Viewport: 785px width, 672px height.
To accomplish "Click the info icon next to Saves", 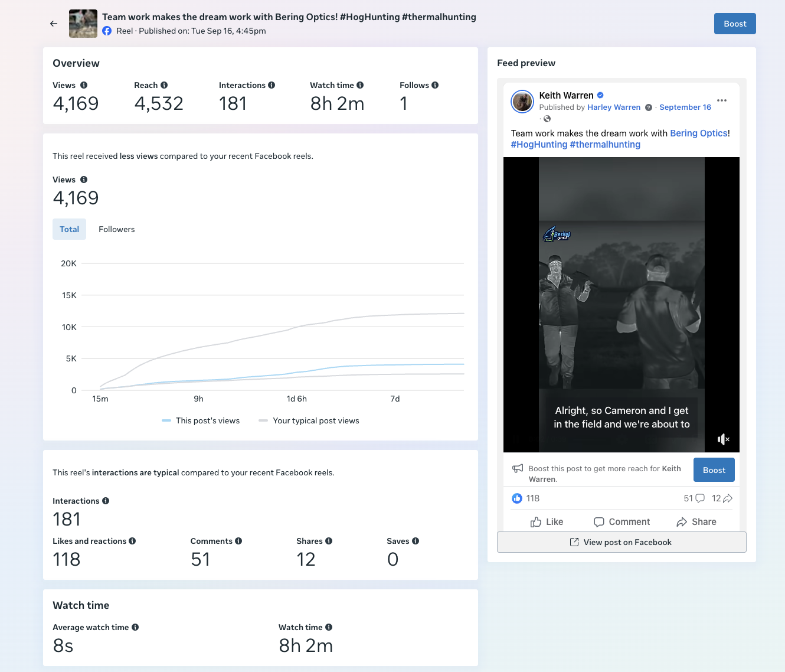I will (416, 541).
